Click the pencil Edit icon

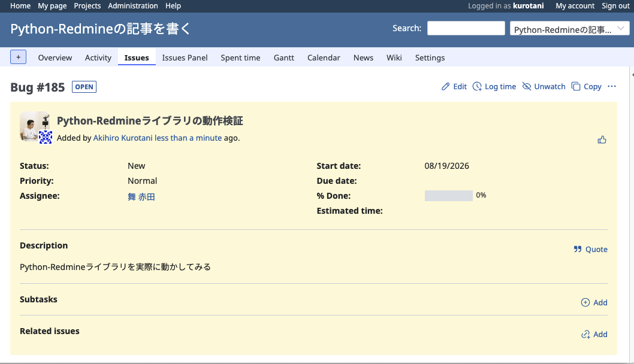pos(446,86)
